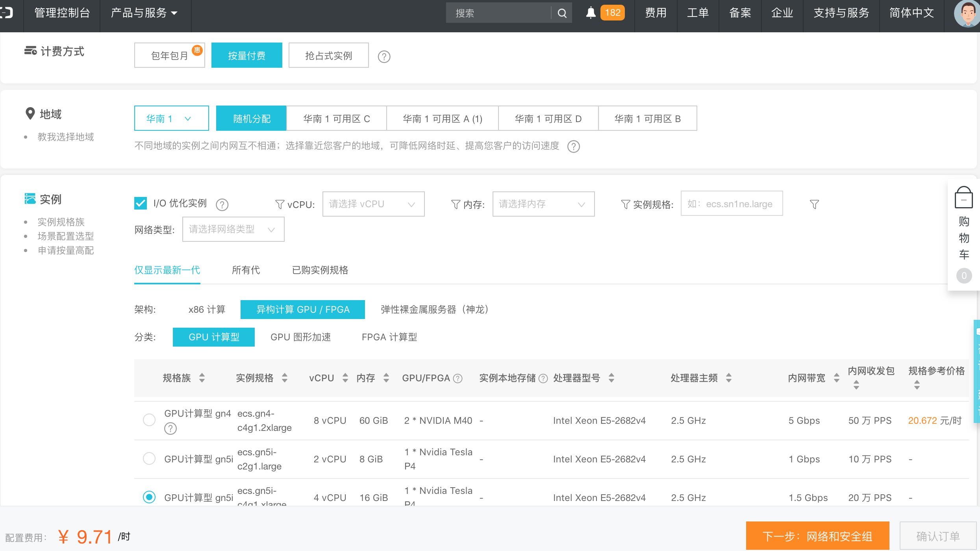Click the help icon next to I/O 优化实例
This screenshot has height=551, width=980.
pyautogui.click(x=222, y=204)
